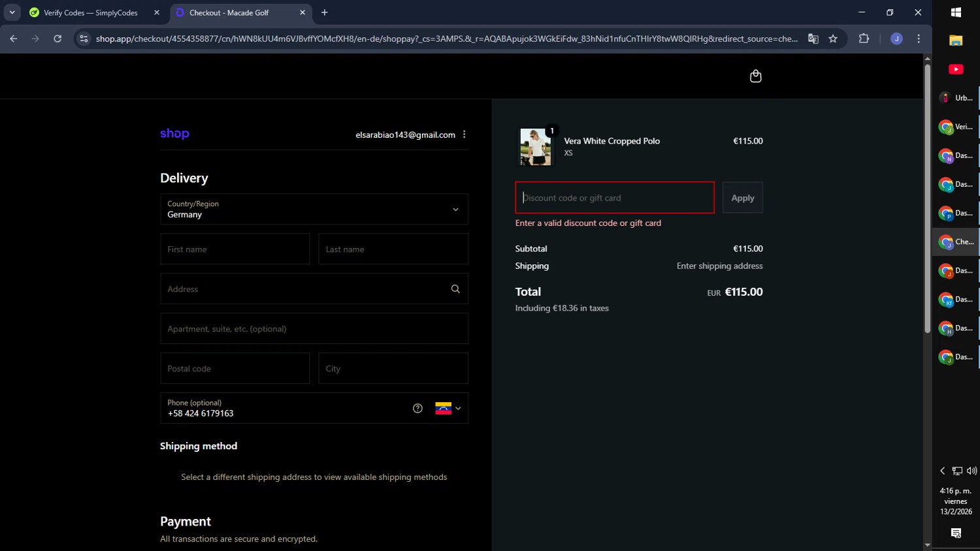The height and width of the screenshot is (551, 980).
Task: Click the Vera White Cropped Polo title
Action: click(612, 141)
